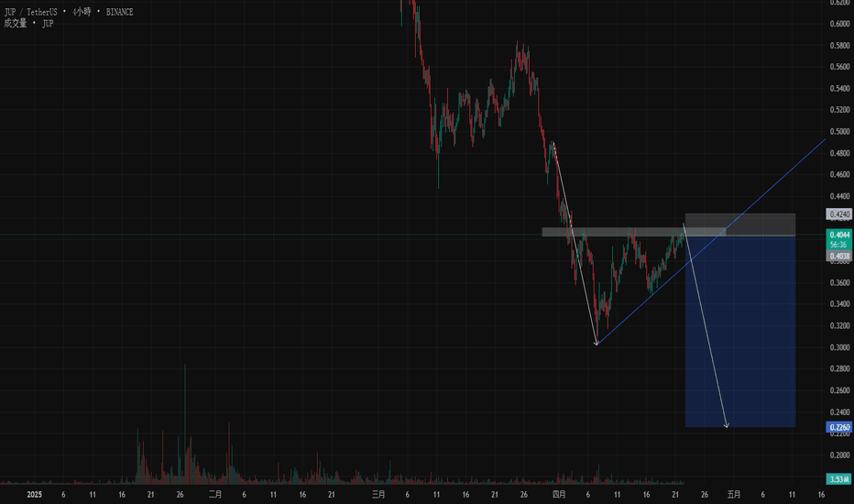Viewport: 854px width, 504px height.
Task: Click the 0.4400 price axis label
Action: pyautogui.click(x=839, y=196)
